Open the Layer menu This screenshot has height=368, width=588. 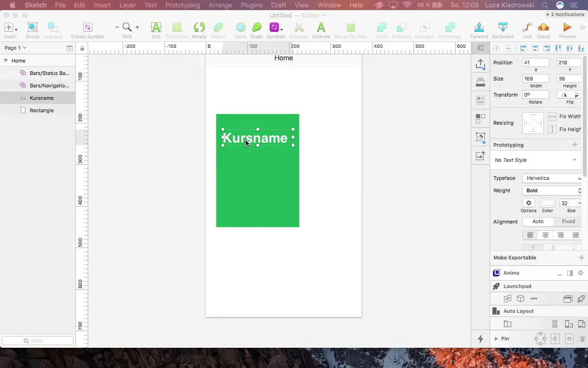click(x=127, y=5)
